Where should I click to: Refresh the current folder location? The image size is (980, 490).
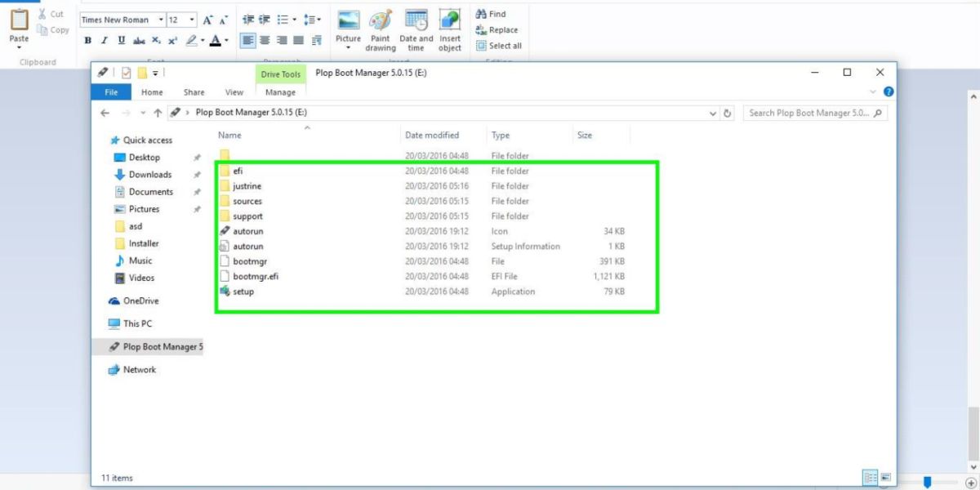coord(728,114)
